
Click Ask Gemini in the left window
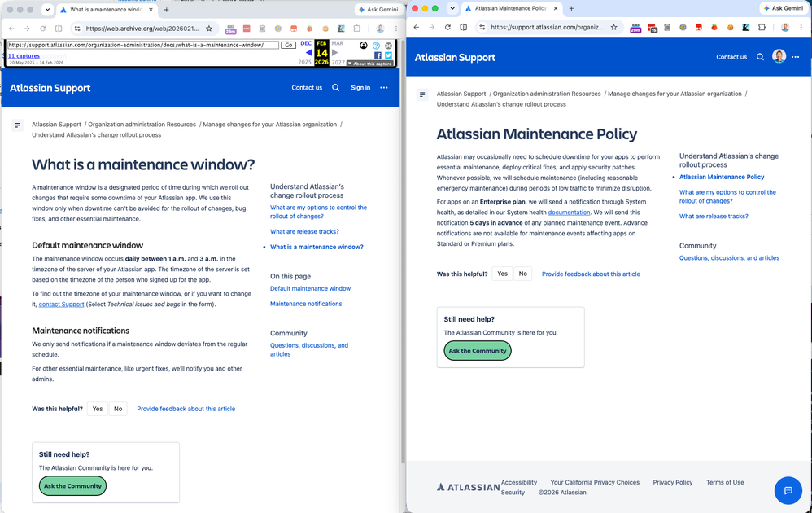(x=378, y=9)
